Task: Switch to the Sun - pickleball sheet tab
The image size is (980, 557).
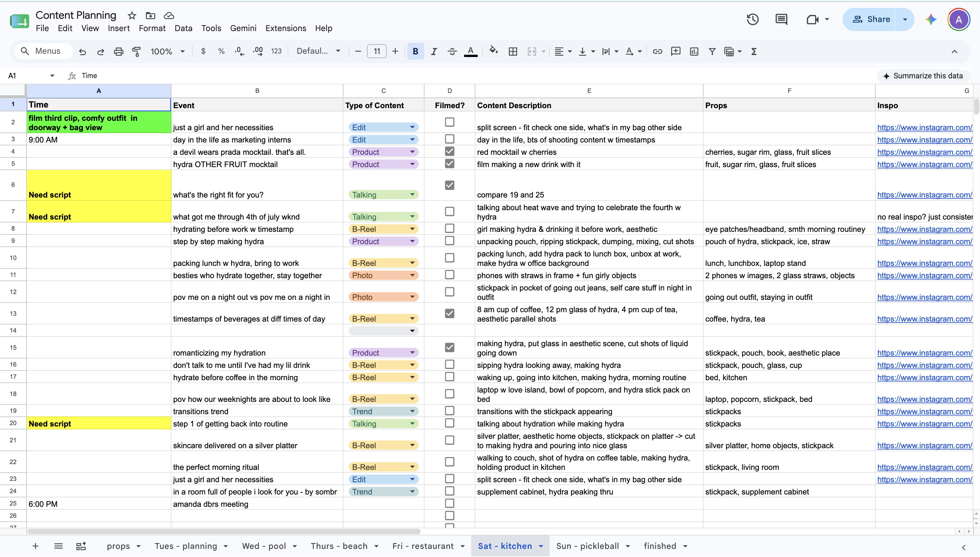Action: coord(587,546)
